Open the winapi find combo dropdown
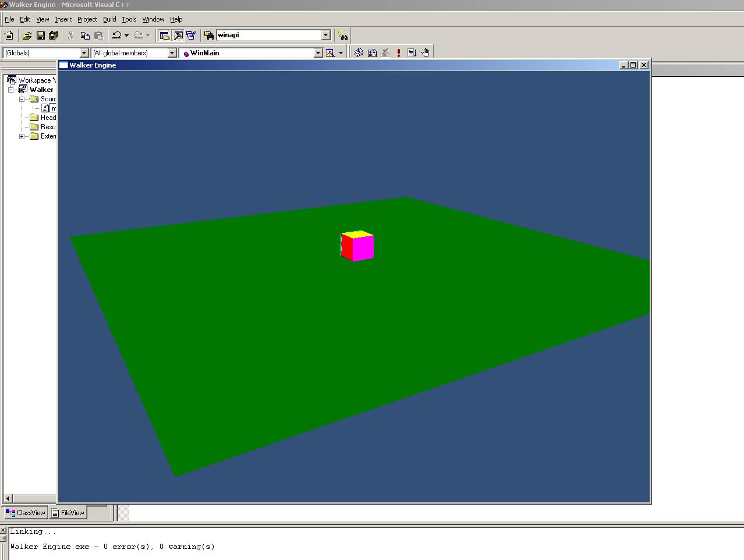 326,36
